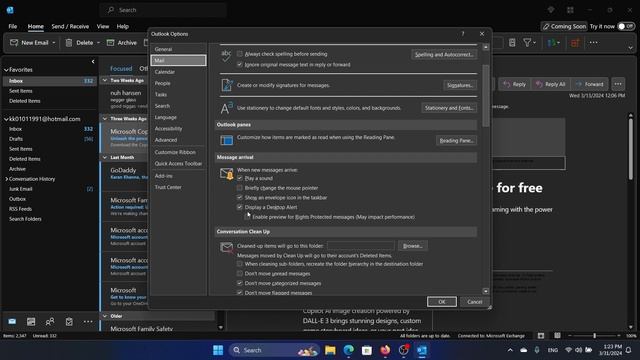
Task: Expand the Conversation History folder
Action: 6,179
